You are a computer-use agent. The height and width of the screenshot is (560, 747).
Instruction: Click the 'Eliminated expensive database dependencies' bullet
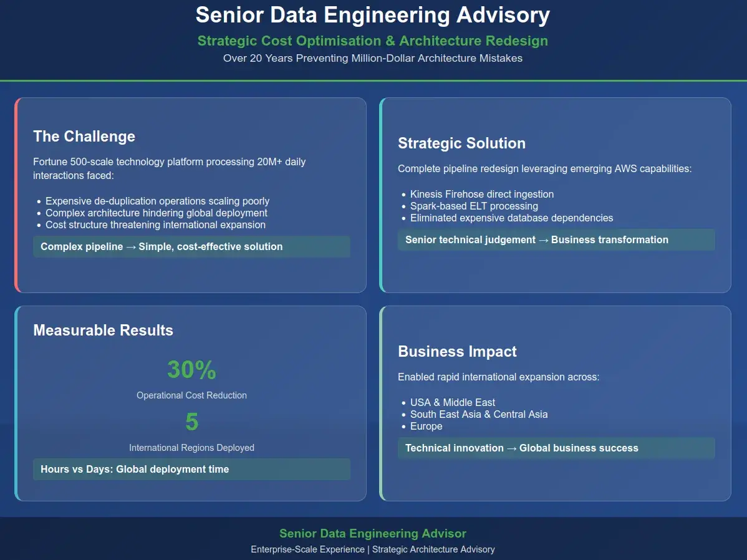point(511,218)
